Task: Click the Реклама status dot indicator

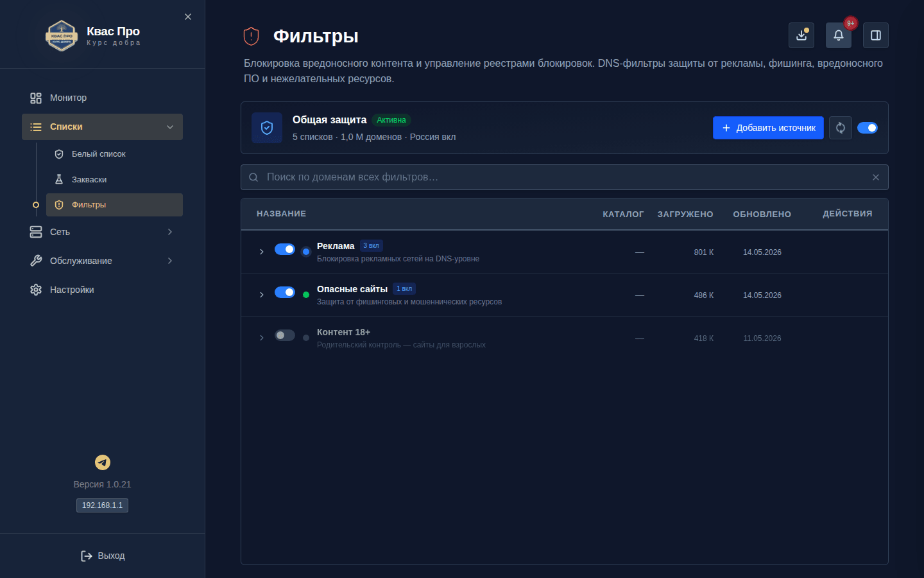Action: [x=306, y=252]
